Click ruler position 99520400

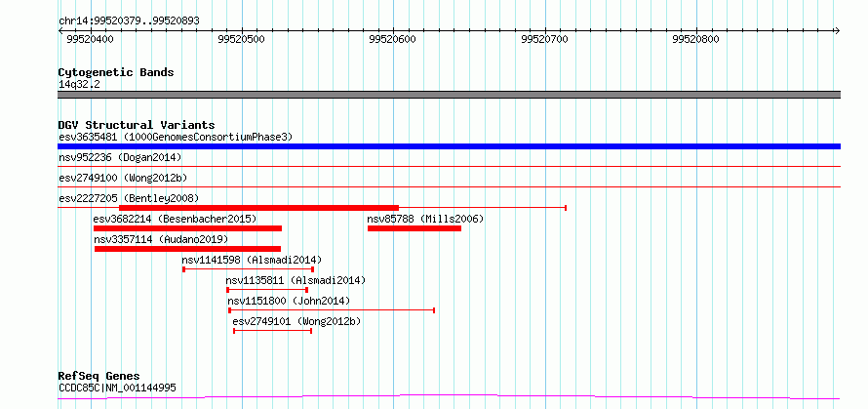pyautogui.click(x=89, y=39)
